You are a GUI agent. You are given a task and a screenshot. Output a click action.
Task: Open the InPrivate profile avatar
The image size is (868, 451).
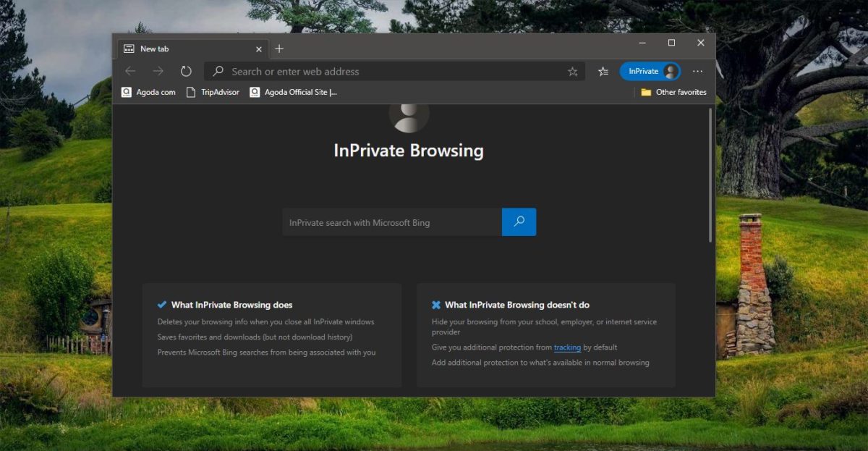pos(669,71)
